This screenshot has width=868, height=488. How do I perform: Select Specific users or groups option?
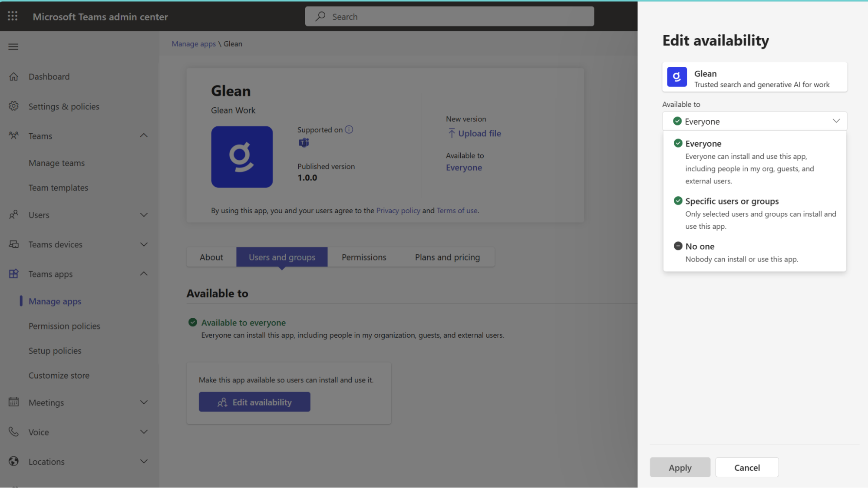click(x=755, y=213)
